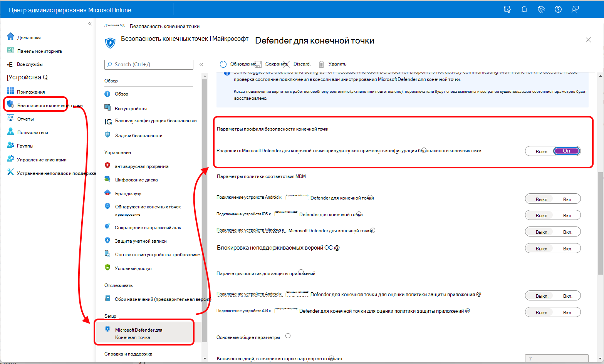Open Управление клиентами icon

point(10,159)
